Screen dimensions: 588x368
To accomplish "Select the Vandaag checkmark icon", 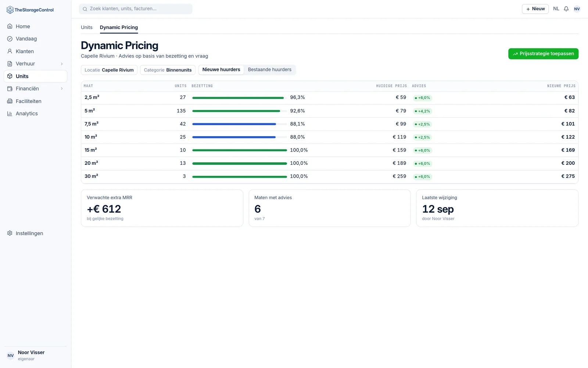I will [x=10, y=39].
